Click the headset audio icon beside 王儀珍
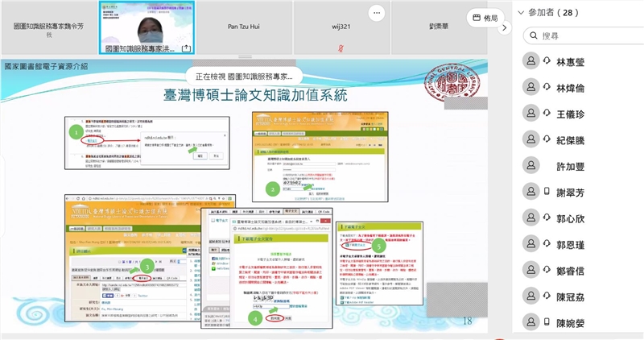The height and width of the screenshot is (340, 644). pos(547,113)
